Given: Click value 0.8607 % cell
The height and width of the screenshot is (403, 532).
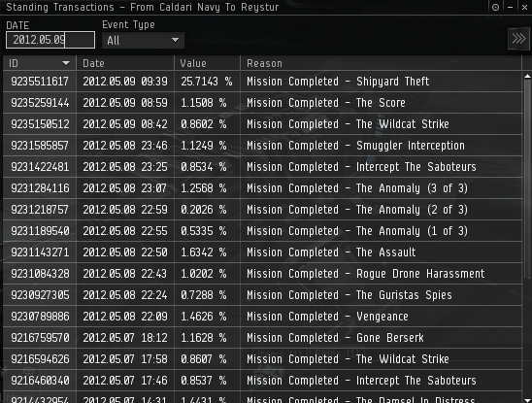Looking at the screenshot, I should (x=207, y=359).
